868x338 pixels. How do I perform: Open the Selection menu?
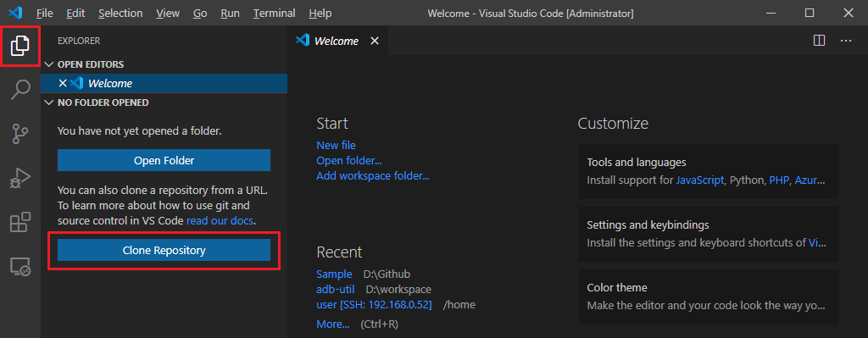click(120, 13)
